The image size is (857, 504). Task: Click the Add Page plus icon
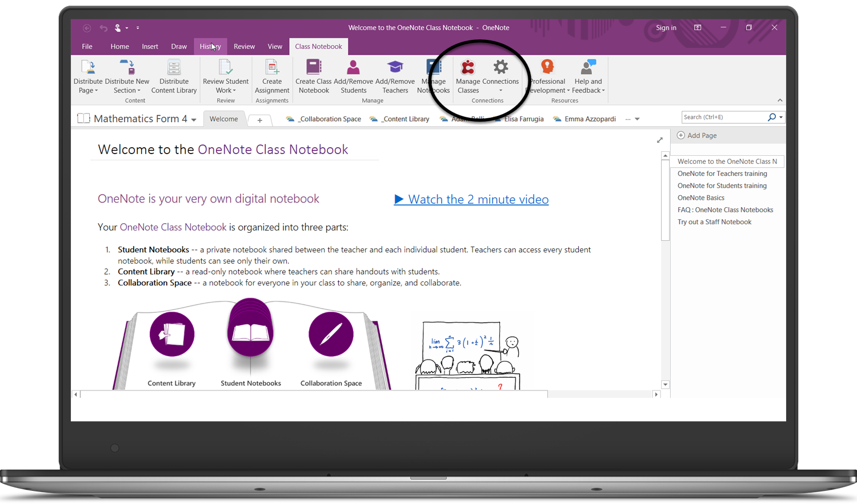[x=681, y=135]
